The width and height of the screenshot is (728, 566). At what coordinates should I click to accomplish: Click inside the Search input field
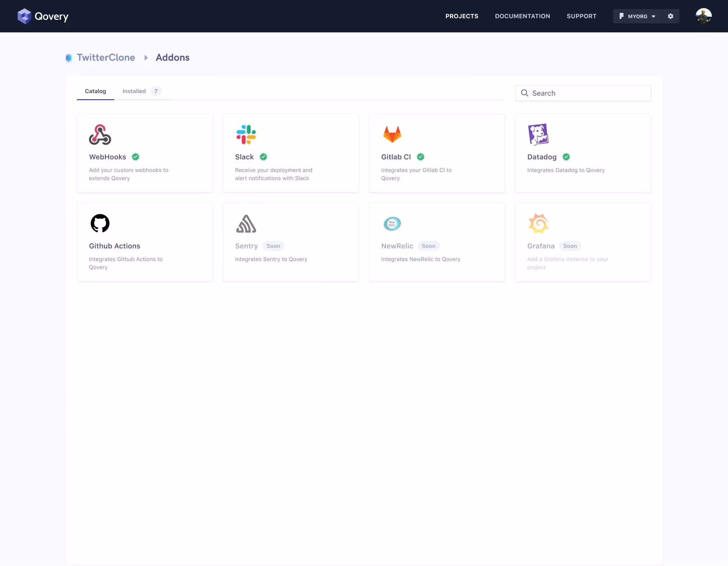(x=583, y=93)
